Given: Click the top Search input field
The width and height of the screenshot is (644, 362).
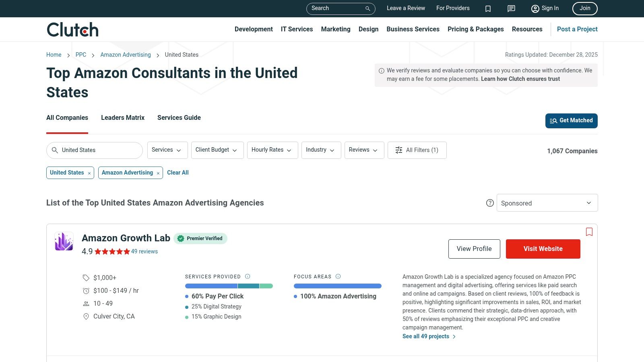Looking at the screenshot, I should [341, 8].
